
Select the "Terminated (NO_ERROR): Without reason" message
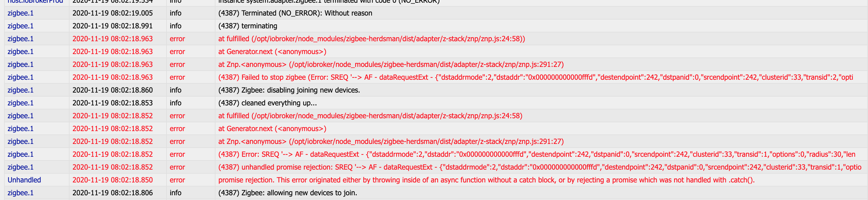[x=295, y=13]
